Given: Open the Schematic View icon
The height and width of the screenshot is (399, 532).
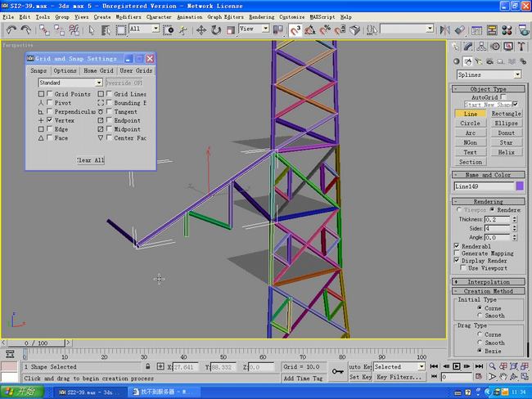Looking at the screenshot, I should click(492, 30).
